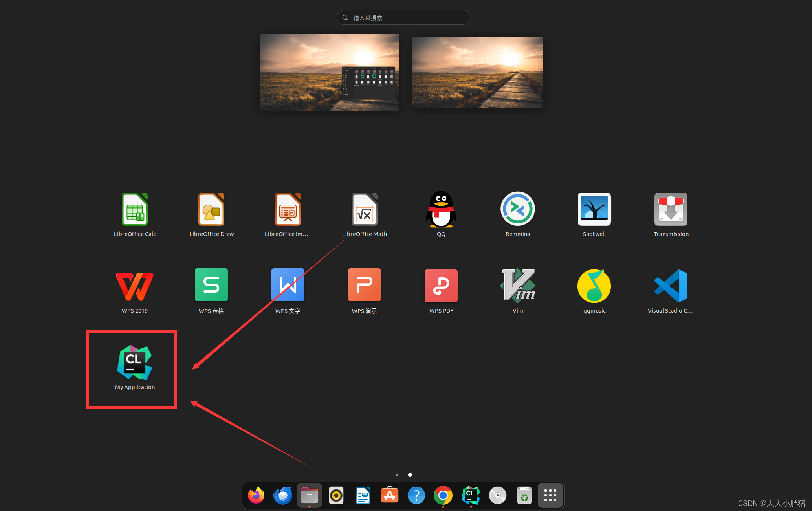
Task: Click the search field at top
Action: [x=403, y=17]
